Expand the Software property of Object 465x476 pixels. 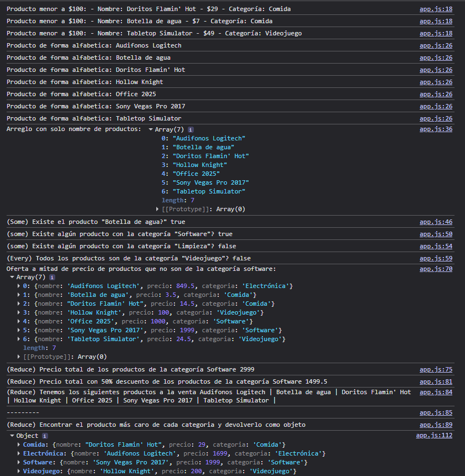19,462
